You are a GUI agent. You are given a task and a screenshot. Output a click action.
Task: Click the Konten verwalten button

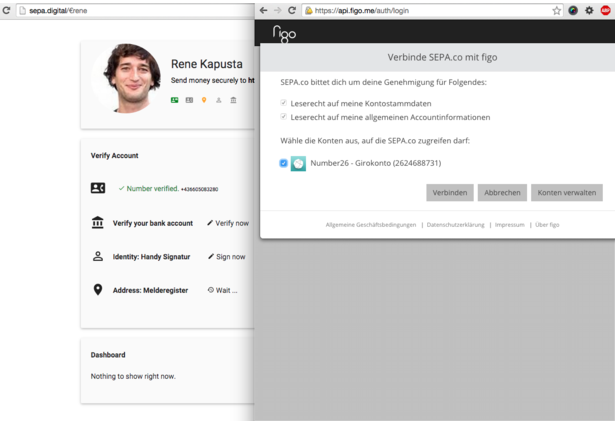(x=567, y=193)
